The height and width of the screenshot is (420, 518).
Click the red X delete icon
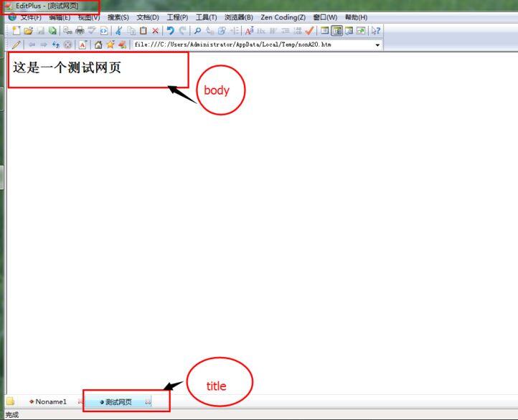(x=155, y=31)
